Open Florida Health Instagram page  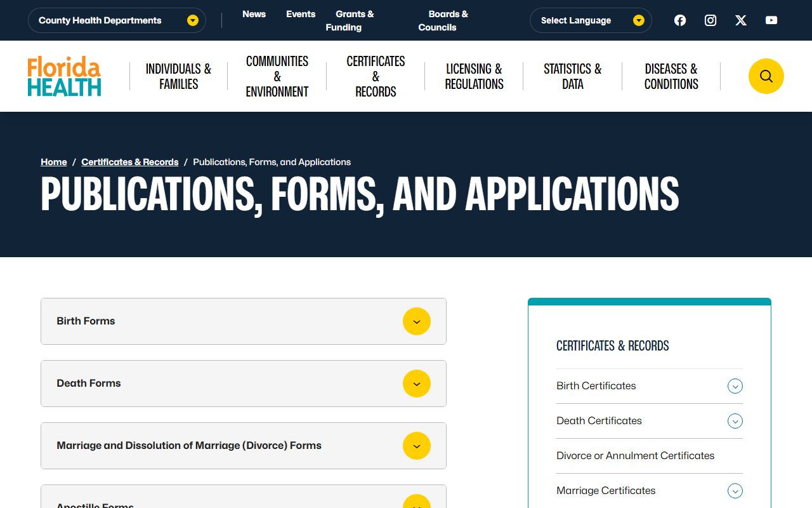tap(710, 20)
